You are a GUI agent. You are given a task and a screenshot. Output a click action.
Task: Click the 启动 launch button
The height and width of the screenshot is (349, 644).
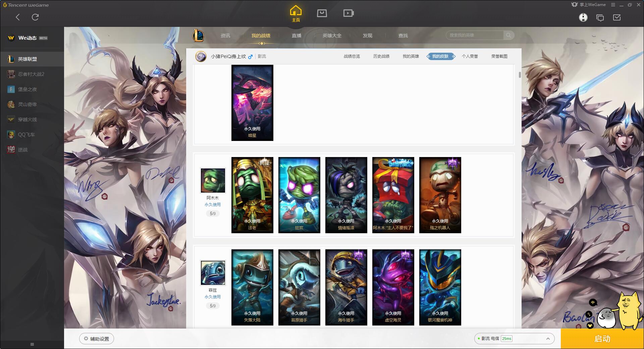coord(602,339)
